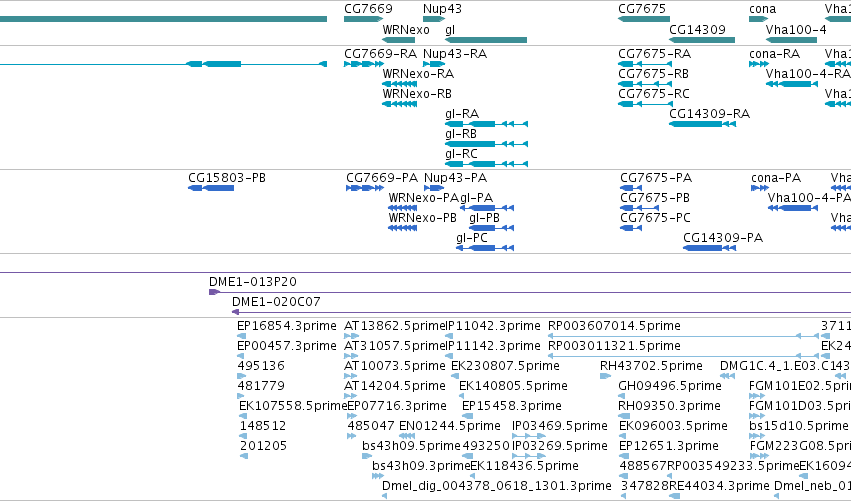Screen dimensions: 851x501
Task: Select transcript cona-RA
Action: [x=759, y=64]
